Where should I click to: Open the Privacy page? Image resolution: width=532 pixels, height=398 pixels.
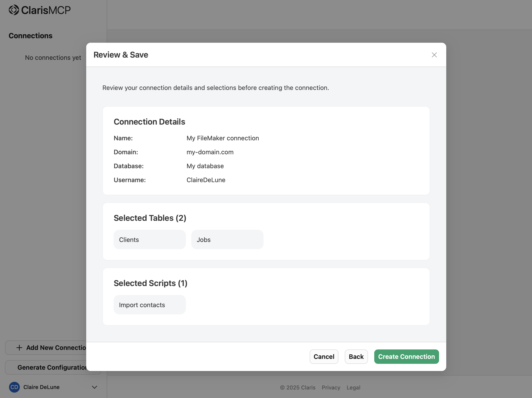click(x=331, y=387)
